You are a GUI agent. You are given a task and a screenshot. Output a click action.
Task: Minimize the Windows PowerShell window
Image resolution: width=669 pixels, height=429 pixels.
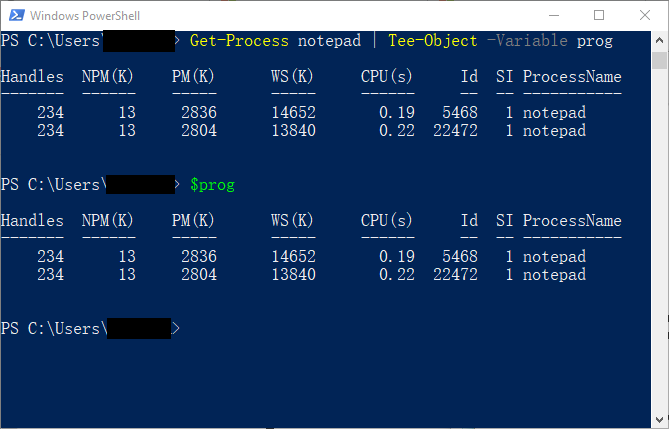(553, 16)
